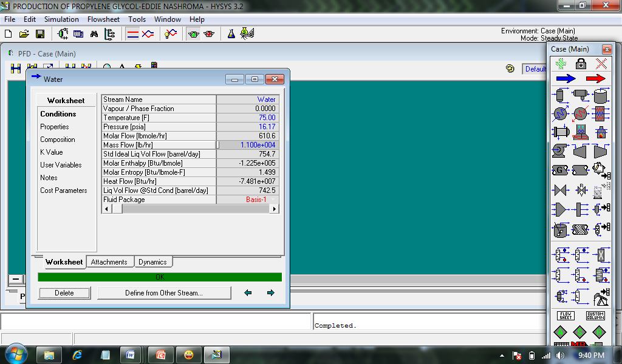The height and width of the screenshot is (364, 622).
Task: Select the Heater icon in palette
Action: (580, 113)
